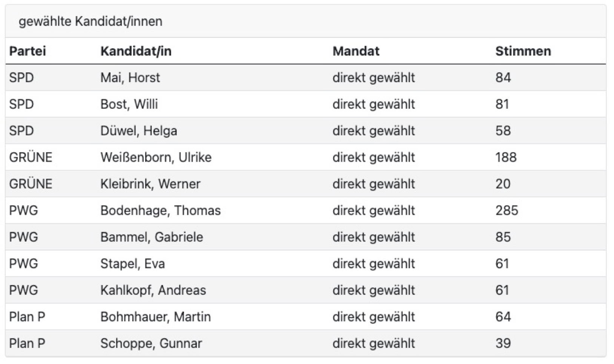Select the 188 Stimmen value
This screenshot has height=364, width=614.
pyautogui.click(x=506, y=158)
